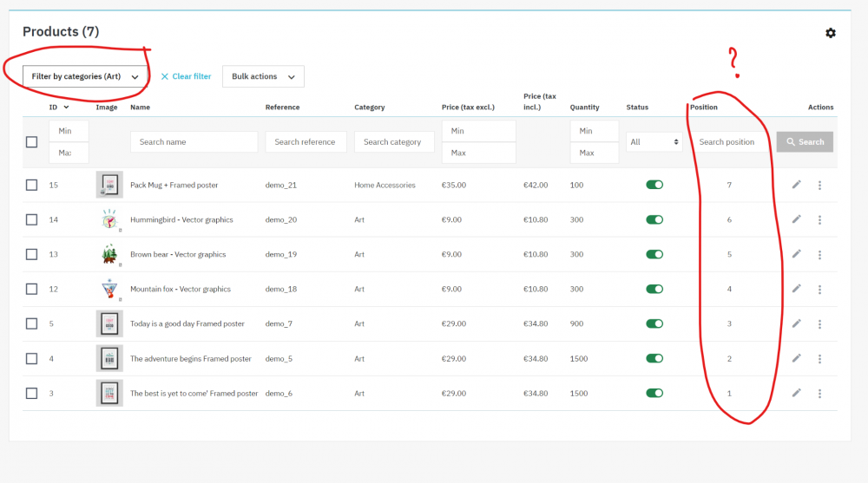This screenshot has width=868, height=483.
Task: Open more actions menu for Hummingbird row
Action: pos(819,220)
